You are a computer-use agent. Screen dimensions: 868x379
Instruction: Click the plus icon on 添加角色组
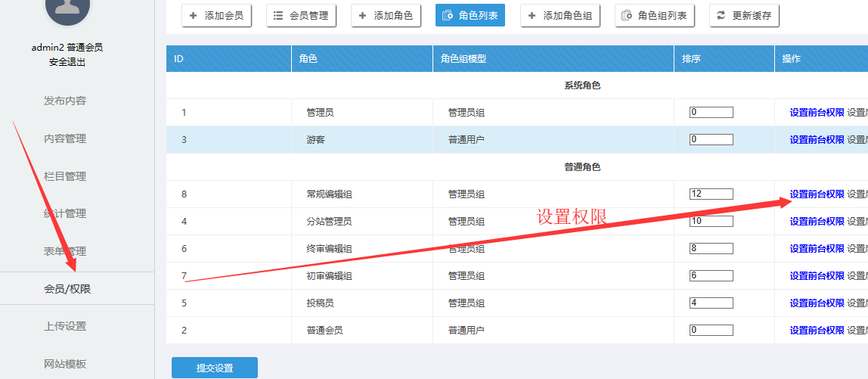(532, 16)
